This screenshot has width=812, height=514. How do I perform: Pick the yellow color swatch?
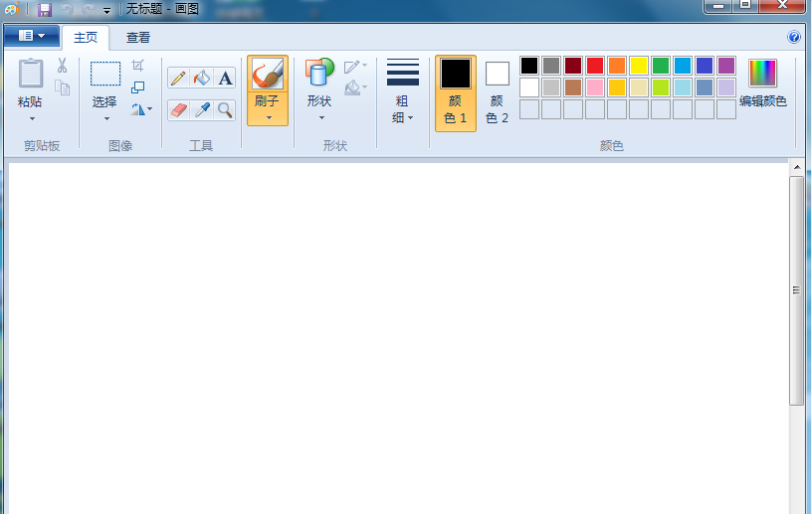[639, 66]
